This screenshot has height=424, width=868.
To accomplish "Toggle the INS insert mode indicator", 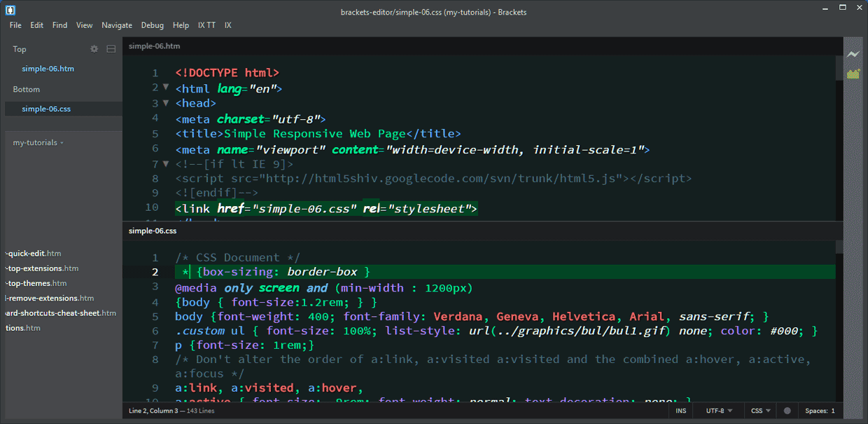I will tap(681, 411).
